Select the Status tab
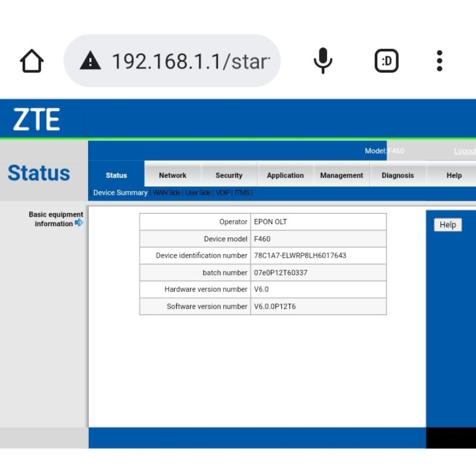Screen dimensions: 476x476 (x=117, y=176)
